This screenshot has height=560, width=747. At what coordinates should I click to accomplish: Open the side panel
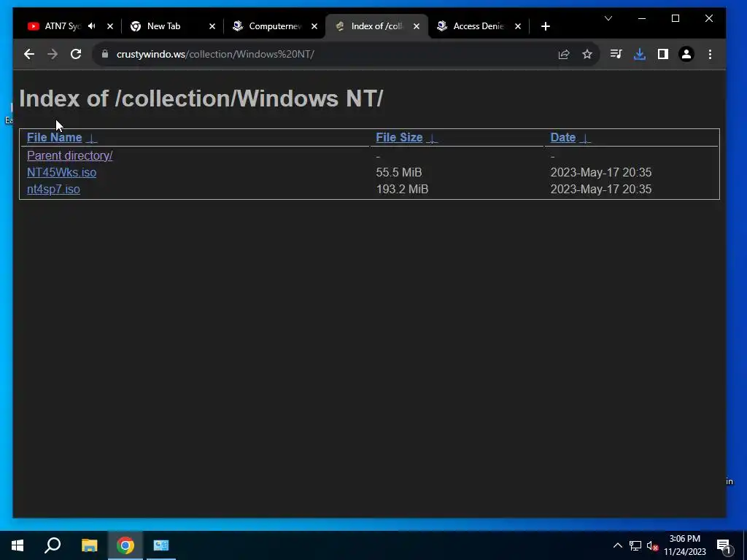(663, 54)
